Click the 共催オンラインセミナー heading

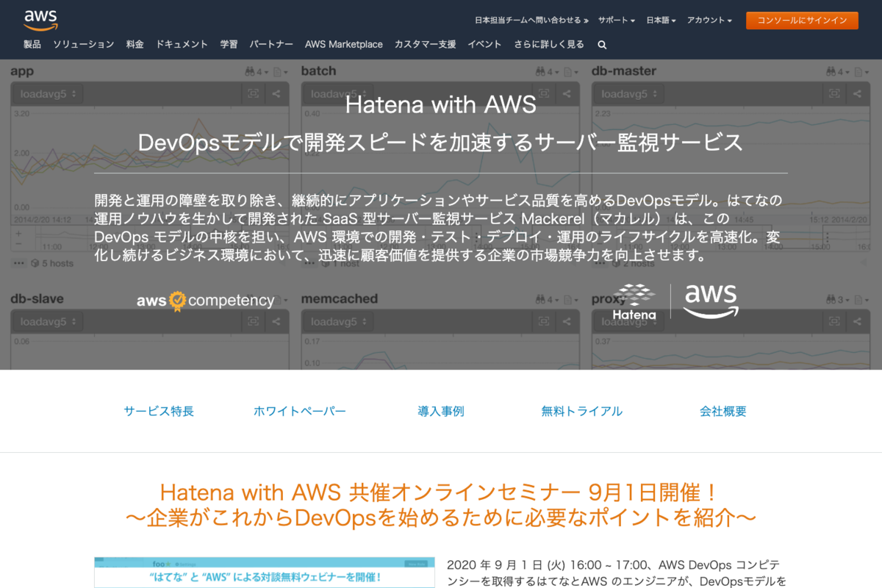pyautogui.click(x=441, y=503)
